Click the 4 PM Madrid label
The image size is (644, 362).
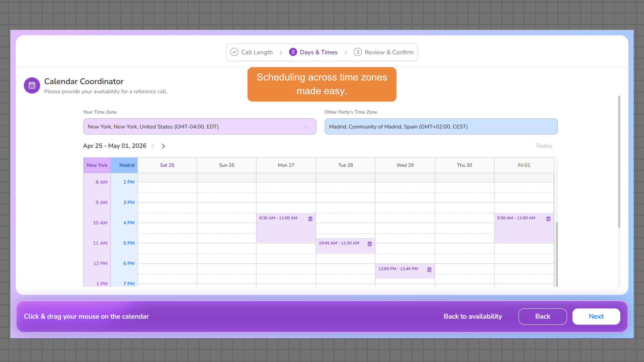(x=129, y=223)
